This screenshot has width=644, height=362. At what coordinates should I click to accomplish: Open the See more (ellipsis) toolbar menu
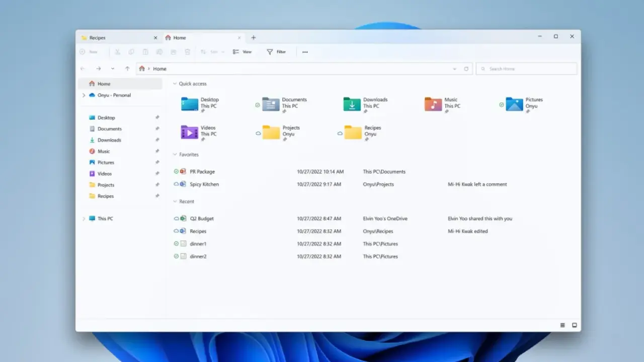[304, 52]
